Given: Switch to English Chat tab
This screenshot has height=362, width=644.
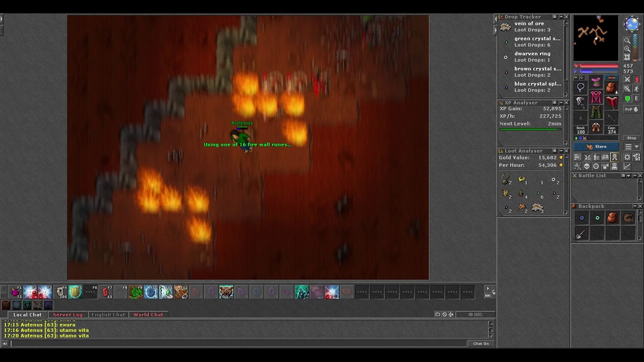Looking at the screenshot, I should (108, 315).
